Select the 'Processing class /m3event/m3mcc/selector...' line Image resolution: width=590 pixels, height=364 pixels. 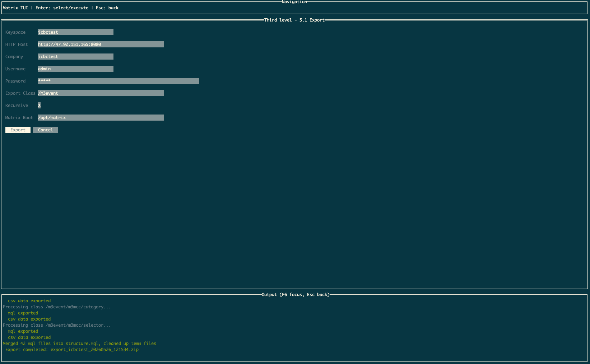[57, 325]
